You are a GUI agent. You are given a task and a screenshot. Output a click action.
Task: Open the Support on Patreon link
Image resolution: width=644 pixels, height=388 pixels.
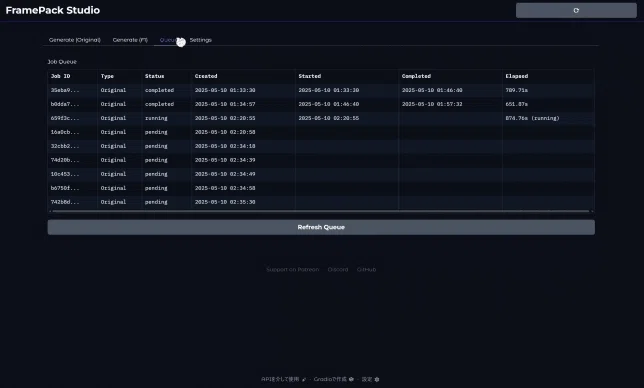coord(292,269)
